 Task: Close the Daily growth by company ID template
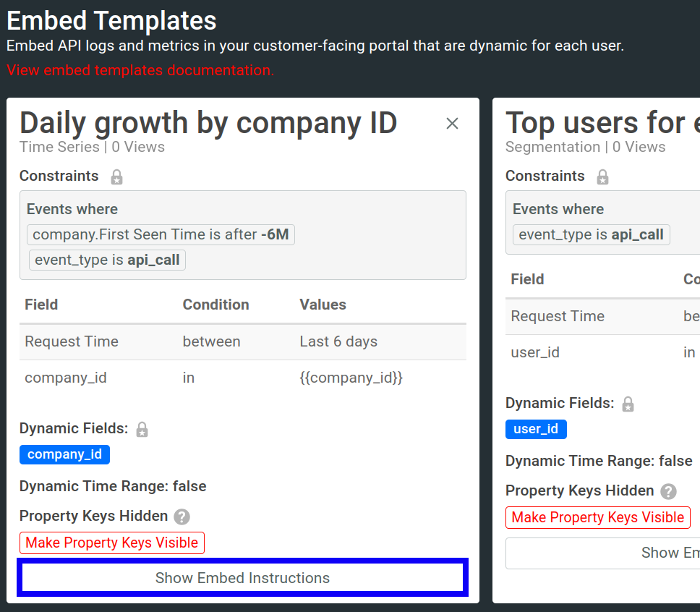(452, 123)
